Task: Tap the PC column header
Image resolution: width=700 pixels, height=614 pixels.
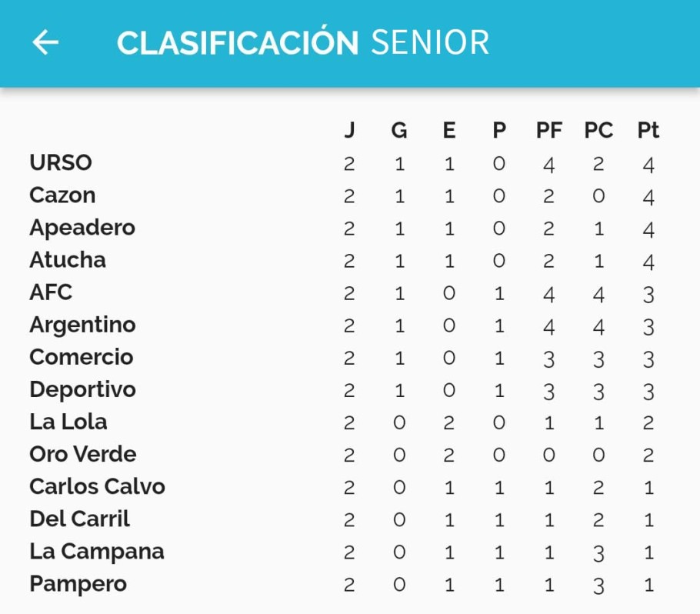Action: (598, 131)
